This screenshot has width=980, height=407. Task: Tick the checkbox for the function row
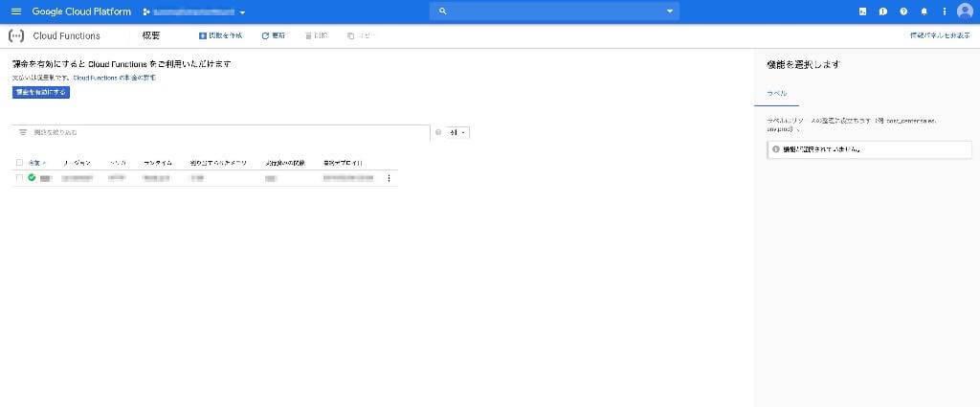click(x=19, y=178)
